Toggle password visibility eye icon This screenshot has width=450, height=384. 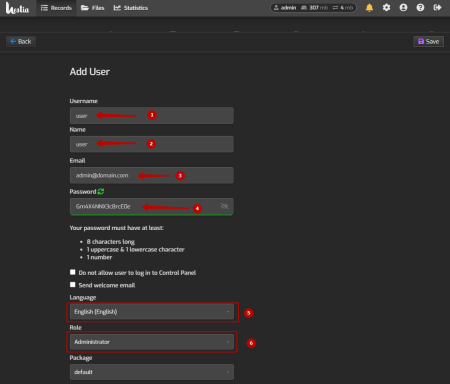224,206
